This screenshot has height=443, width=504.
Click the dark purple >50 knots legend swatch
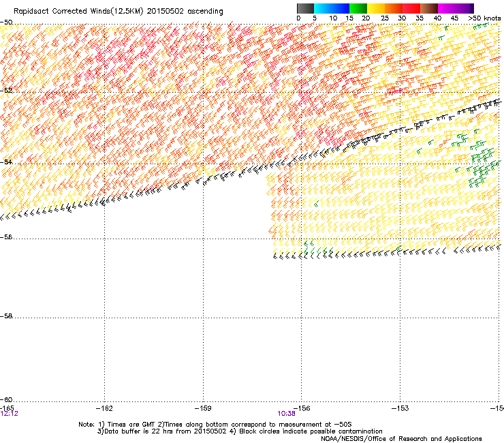click(472, 8)
